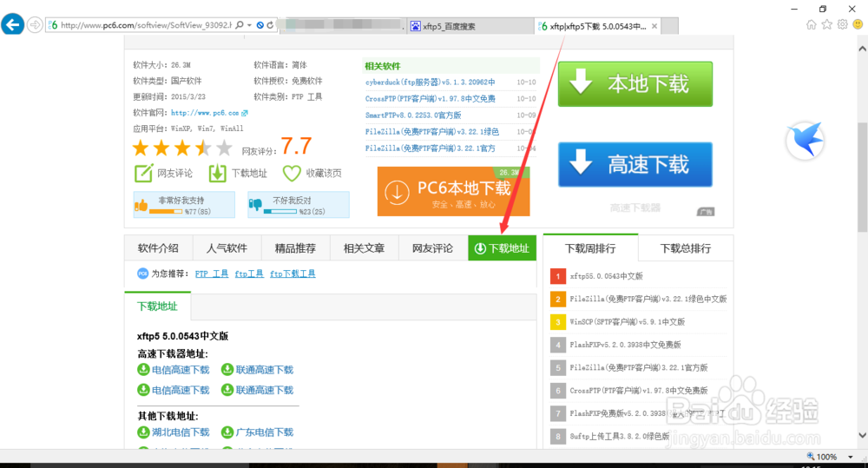The image size is (868, 468).
Task: Click the refresh page icon
Action: pyautogui.click(x=270, y=25)
